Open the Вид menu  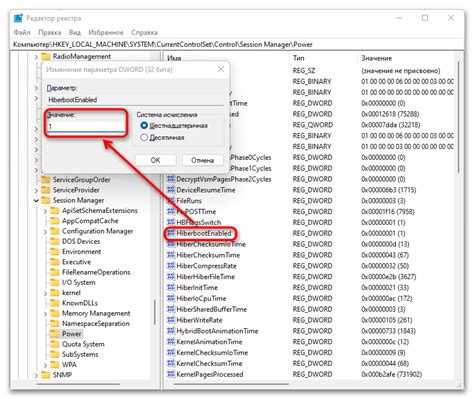point(75,32)
